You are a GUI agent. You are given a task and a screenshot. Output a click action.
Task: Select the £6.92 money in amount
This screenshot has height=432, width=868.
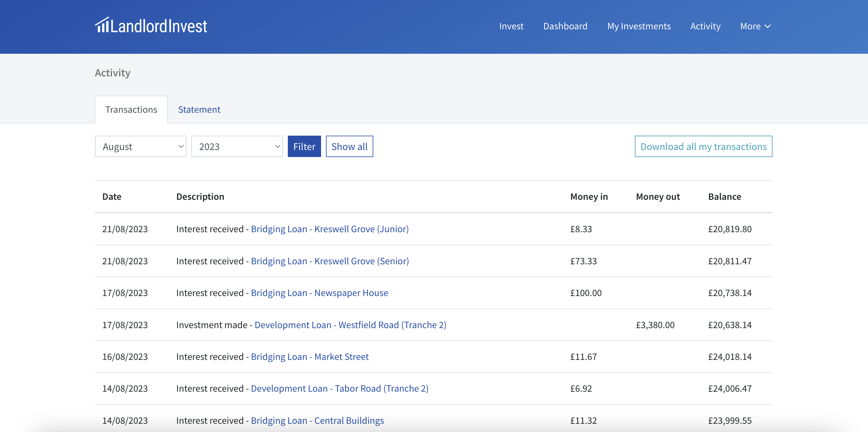(581, 389)
